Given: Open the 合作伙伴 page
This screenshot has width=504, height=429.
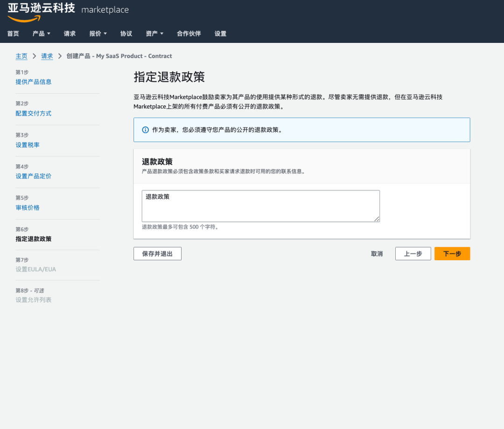Looking at the screenshot, I should tap(189, 34).
